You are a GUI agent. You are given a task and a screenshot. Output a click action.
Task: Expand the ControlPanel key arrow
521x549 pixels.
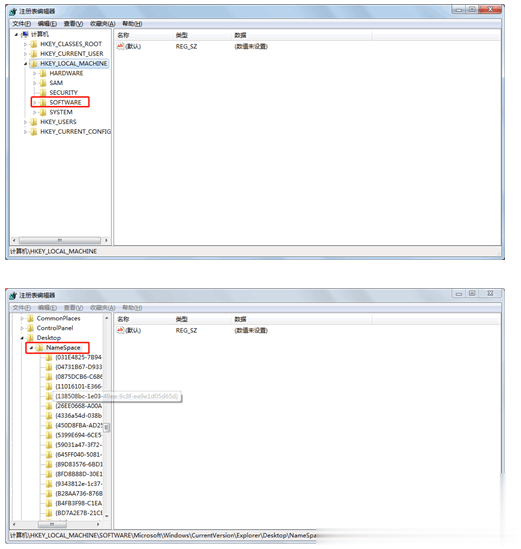[x=22, y=328]
